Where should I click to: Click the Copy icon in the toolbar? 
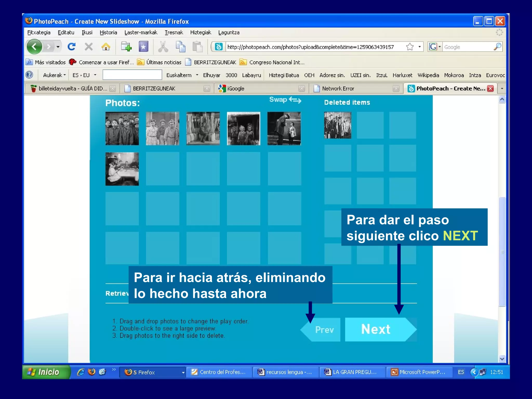[180, 47]
